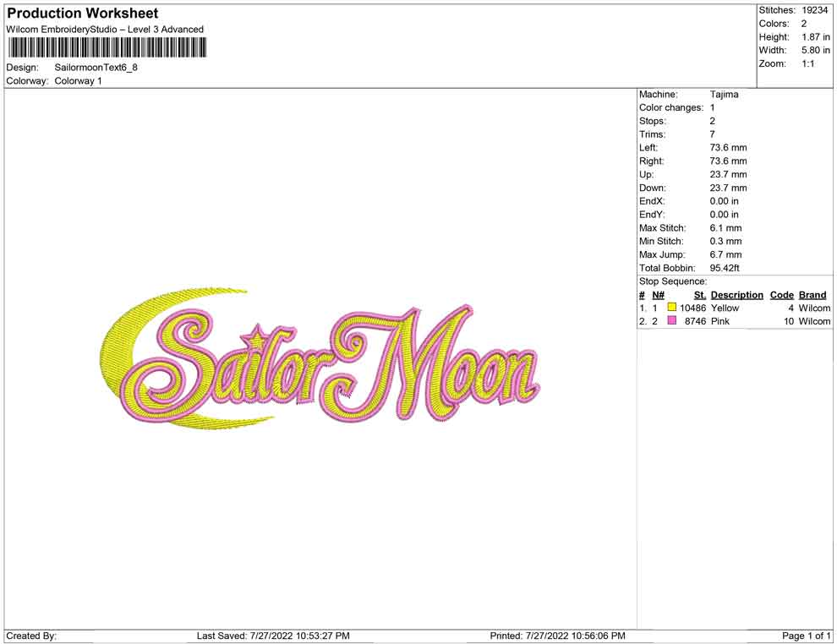The image size is (837, 644).
Task: Click the Width value '5.80 in'
Action: (x=816, y=50)
